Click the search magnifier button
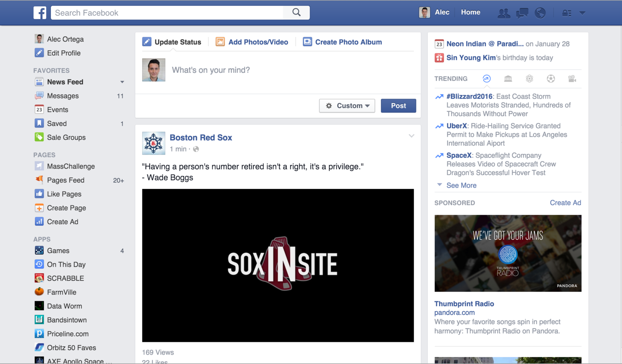This screenshot has height=364, width=622. coord(297,13)
